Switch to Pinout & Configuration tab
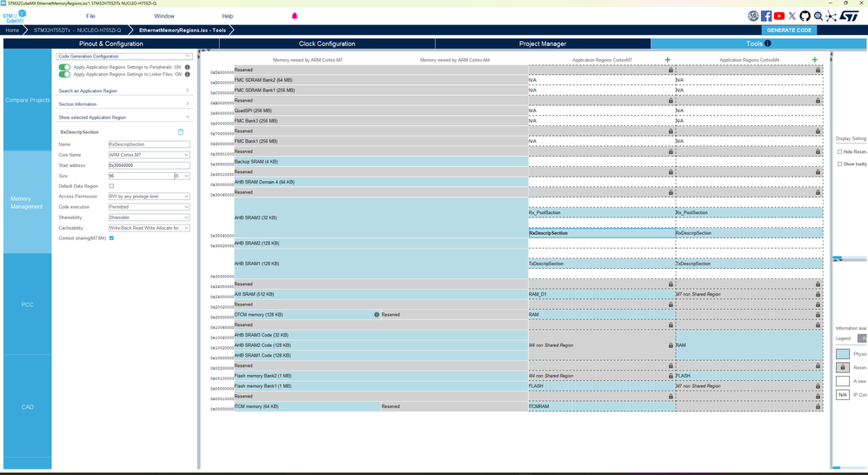This screenshot has height=475, width=868. point(110,43)
